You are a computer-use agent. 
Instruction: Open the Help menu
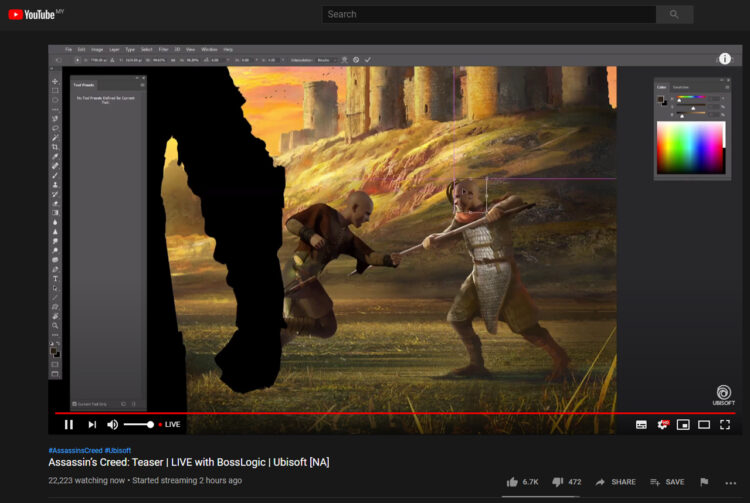[228, 49]
